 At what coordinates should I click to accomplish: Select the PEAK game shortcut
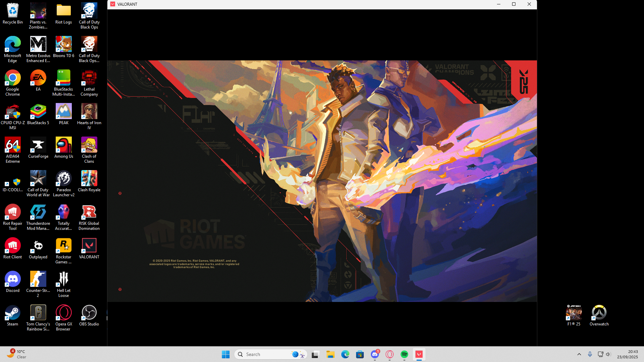click(64, 115)
